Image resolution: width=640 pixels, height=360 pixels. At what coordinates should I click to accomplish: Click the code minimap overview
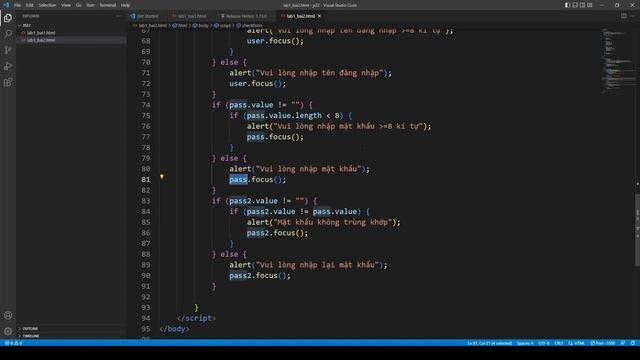tap(617, 61)
